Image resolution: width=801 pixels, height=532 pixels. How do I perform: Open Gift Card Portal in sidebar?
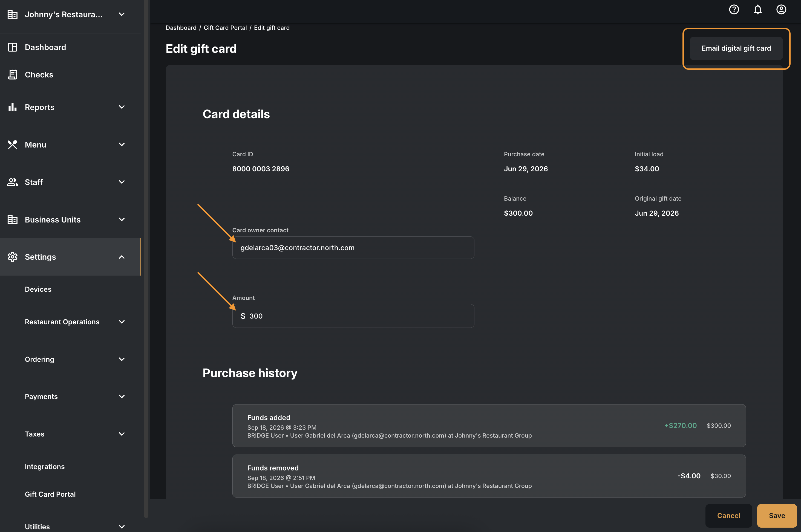coord(50,494)
